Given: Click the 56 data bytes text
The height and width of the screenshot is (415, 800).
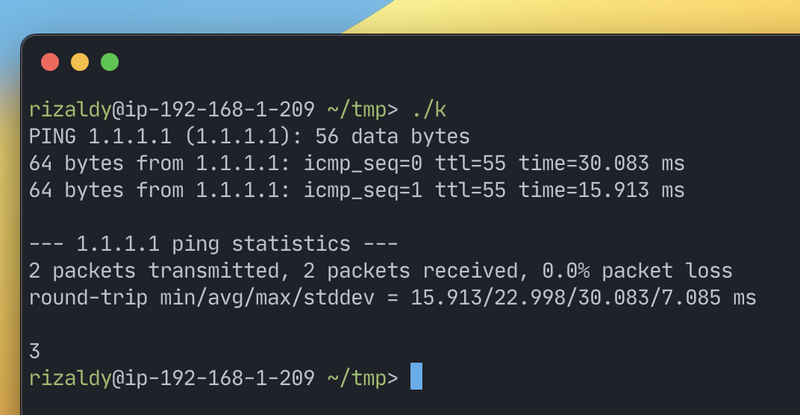Looking at the screenshot, I should coord(392,137).
